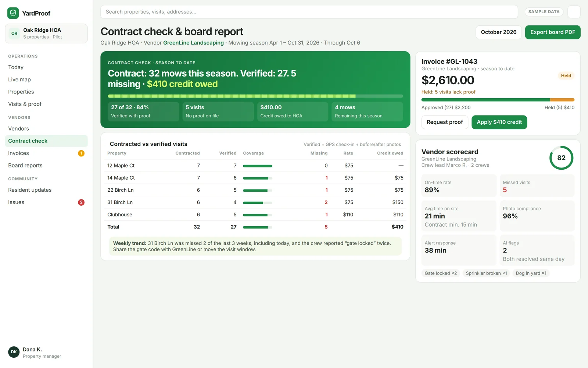Click the 5 visits No proof on file card
Image resolution: width=588 pixels, height=368 pixels.
(218, 112)
